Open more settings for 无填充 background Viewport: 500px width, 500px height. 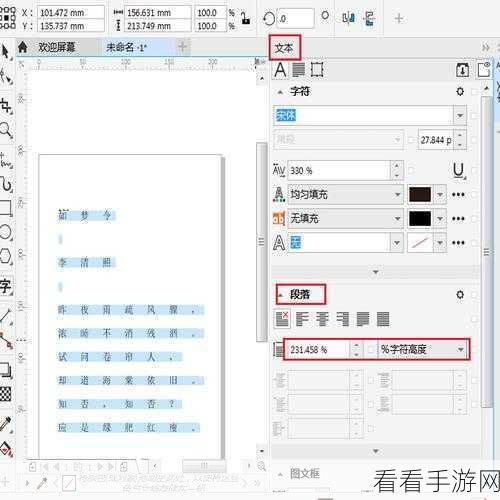(x=458, y=219)
